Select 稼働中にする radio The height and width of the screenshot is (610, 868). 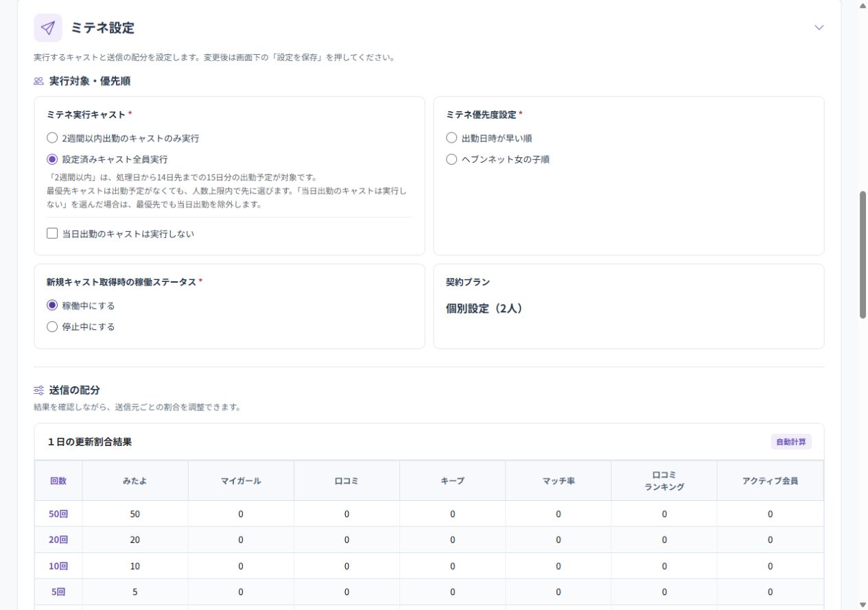tap(52, 305)
